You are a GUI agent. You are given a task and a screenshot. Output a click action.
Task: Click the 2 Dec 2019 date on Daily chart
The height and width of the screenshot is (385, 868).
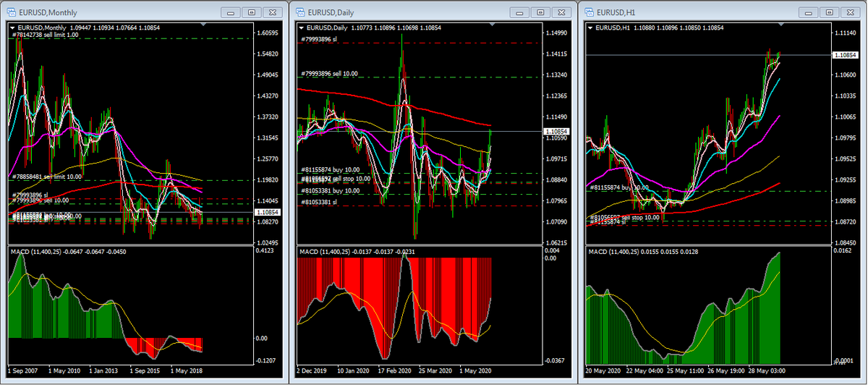tap(312, 370)
